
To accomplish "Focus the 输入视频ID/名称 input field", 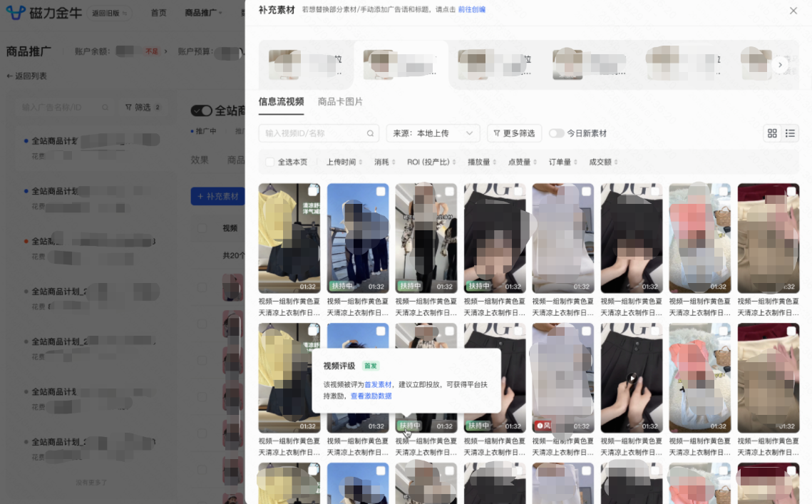I will (x=319, y=133).
